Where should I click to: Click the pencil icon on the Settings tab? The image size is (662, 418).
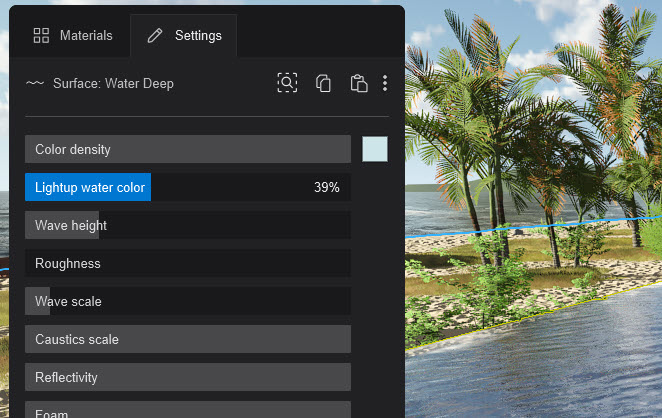click(x=155, y=36)
